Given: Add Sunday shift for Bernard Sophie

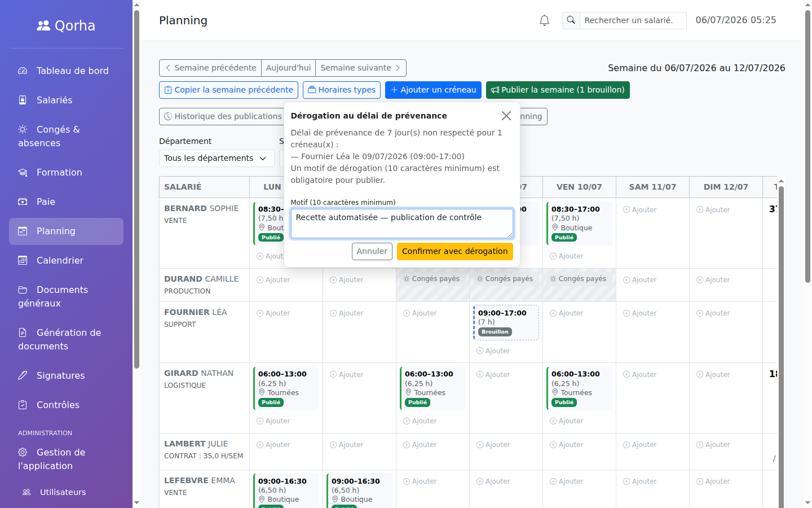Looking at the screenshot, I should click(x=713, y=210).
